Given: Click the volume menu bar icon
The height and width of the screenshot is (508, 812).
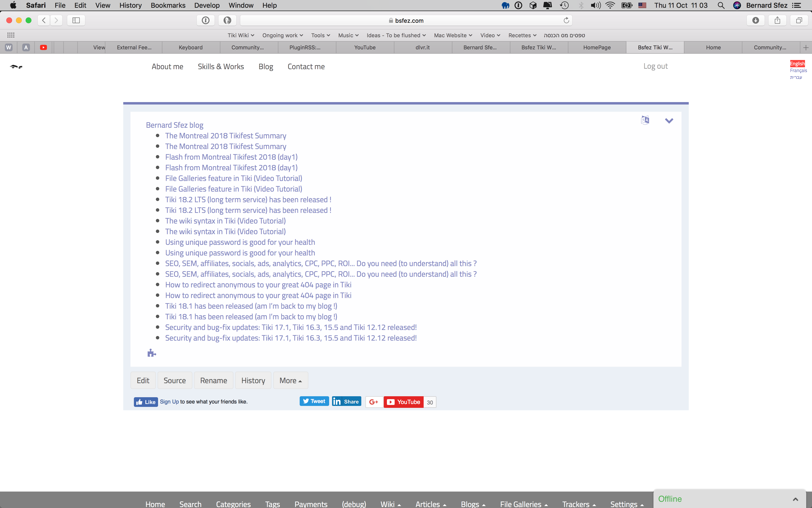Looking at the screenshot, I should (x=595, y=5).
